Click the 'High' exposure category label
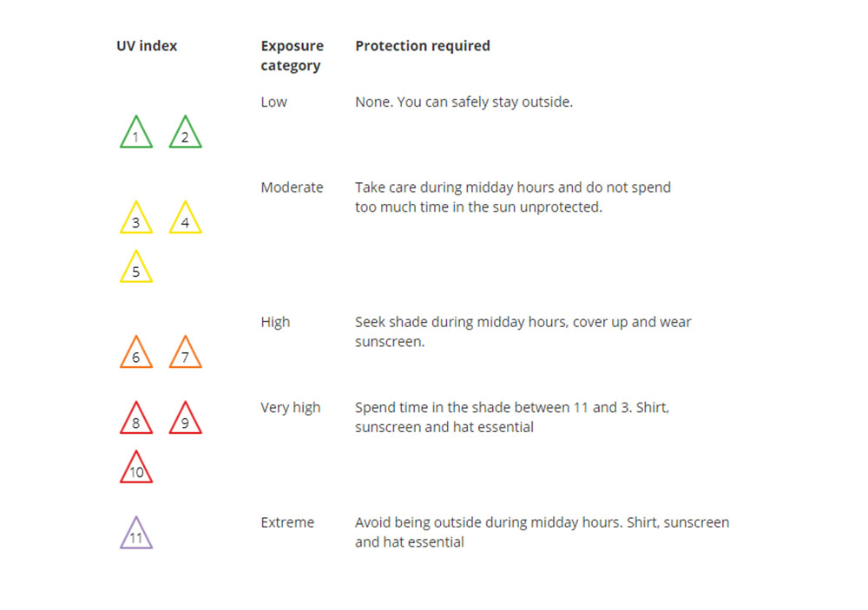Screen dimensions: 868x610 [276, 322]
